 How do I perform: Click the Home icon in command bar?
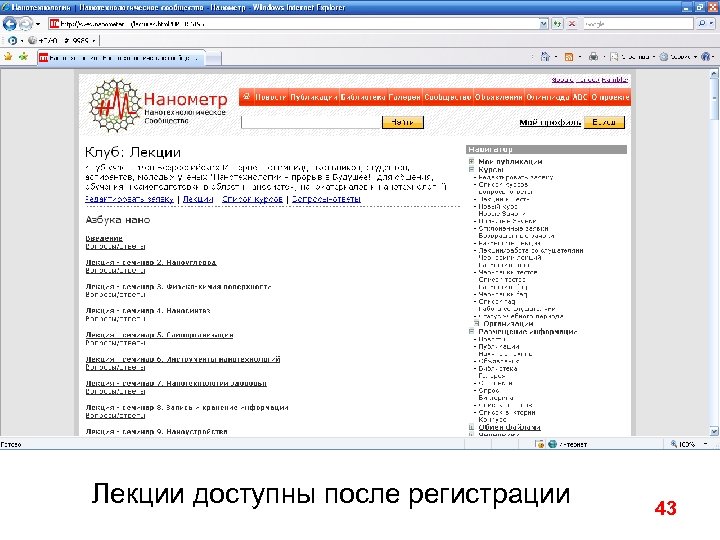(x=545, y=57)
